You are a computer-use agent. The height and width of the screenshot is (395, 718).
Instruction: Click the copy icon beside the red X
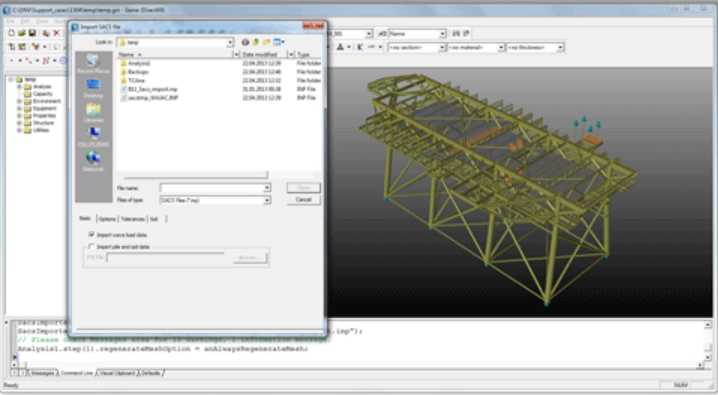click(46, 33)
